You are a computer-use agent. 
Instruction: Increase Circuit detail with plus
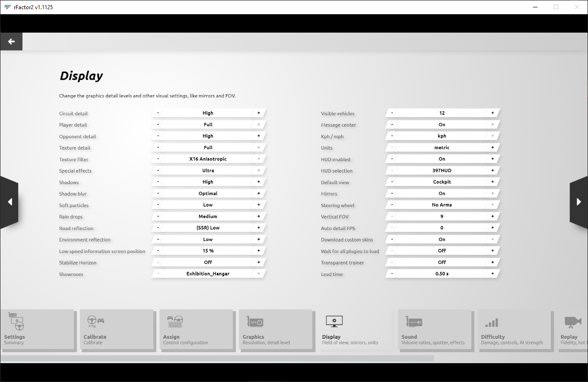(x=259, y=113)
